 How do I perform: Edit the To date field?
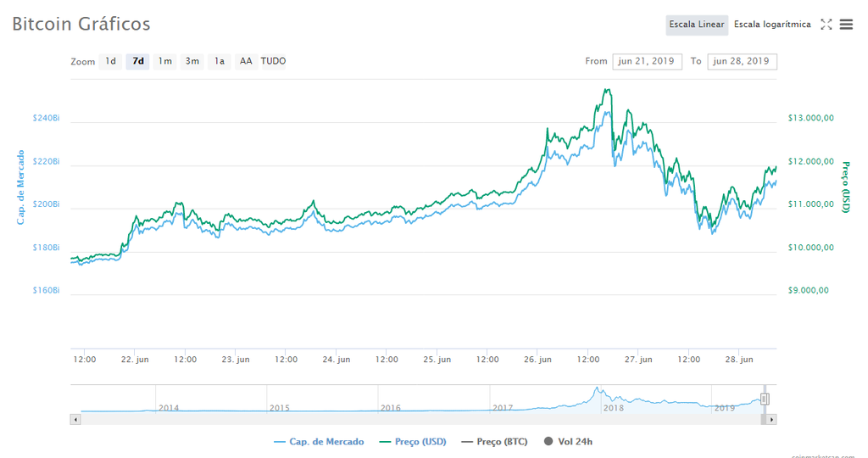click(742, 61)
